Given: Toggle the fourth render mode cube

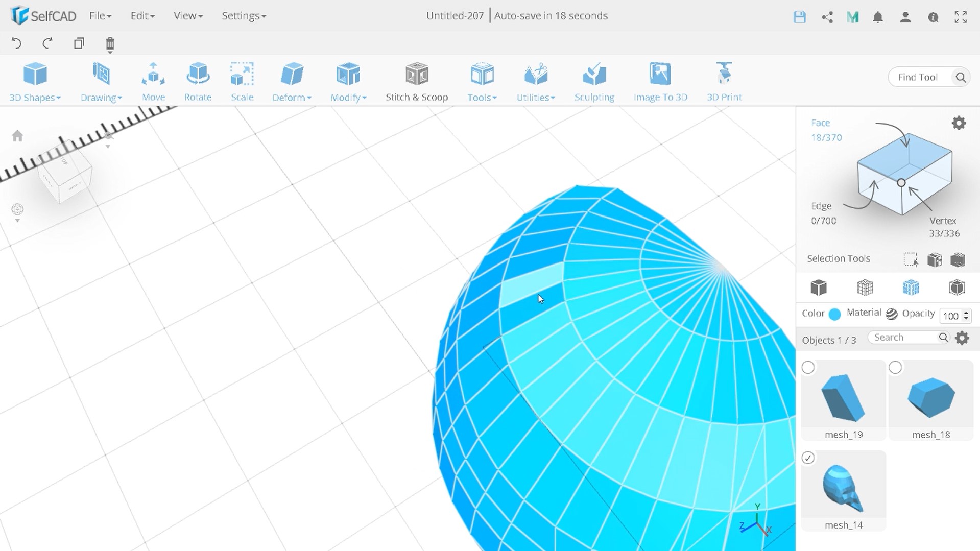Looking at the screenshot, I should (957, 288).
